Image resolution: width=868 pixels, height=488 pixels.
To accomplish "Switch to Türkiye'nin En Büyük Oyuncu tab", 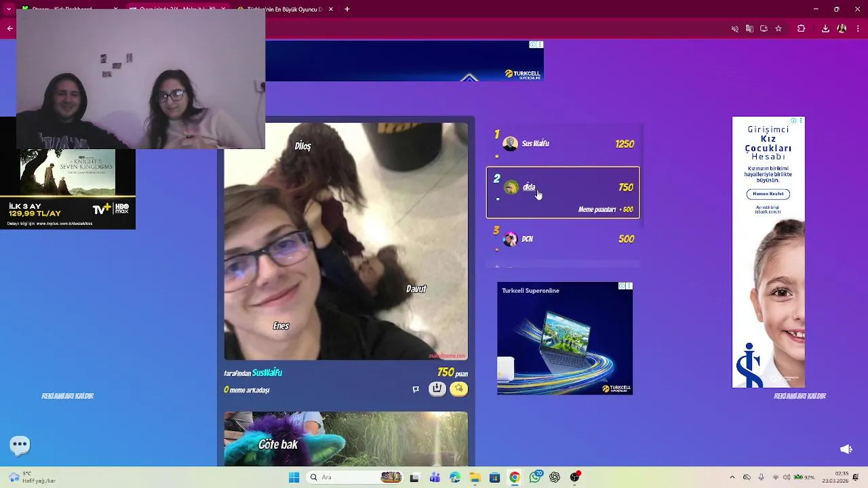I will tap(285, 9).
